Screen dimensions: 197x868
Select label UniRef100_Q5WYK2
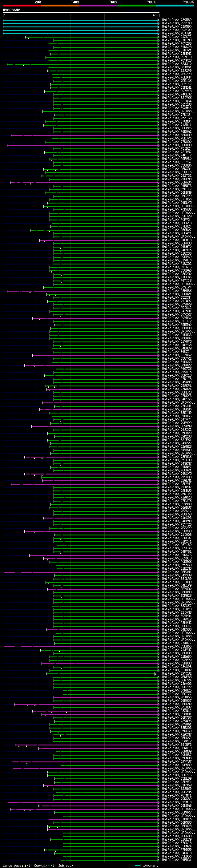coord(177,358)
